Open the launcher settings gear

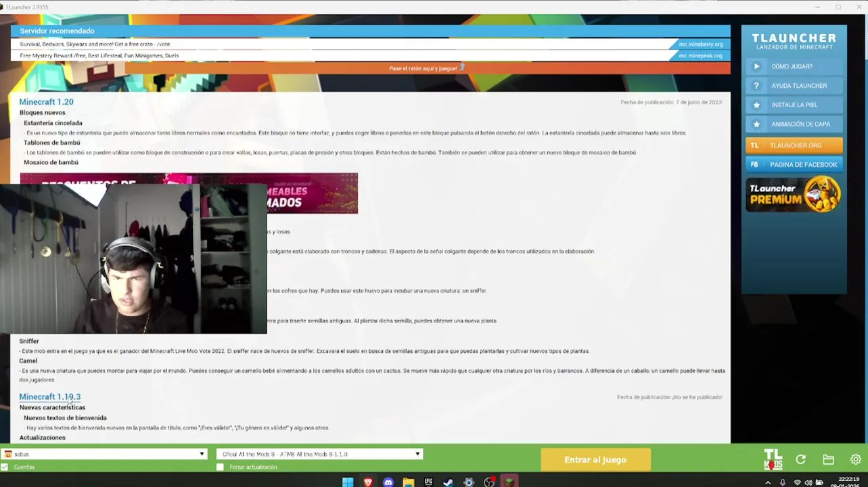pyautogui.click(x=856, y=460)
